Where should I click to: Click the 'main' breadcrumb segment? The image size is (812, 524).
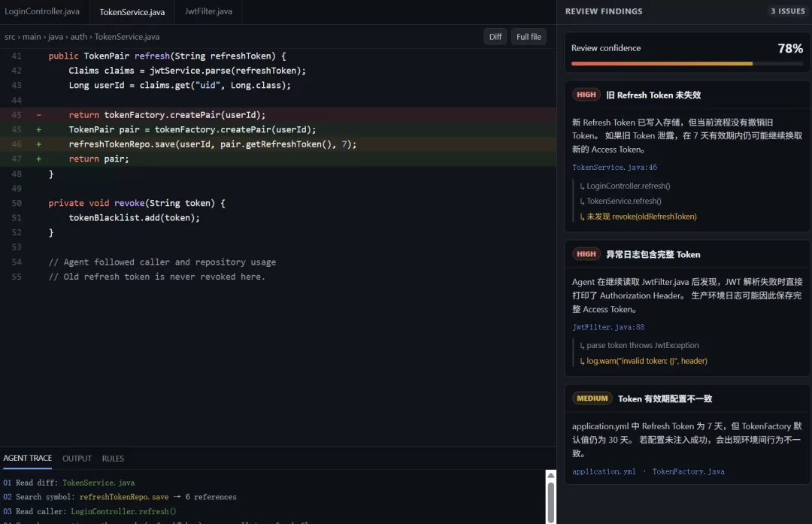coord(32,37)
